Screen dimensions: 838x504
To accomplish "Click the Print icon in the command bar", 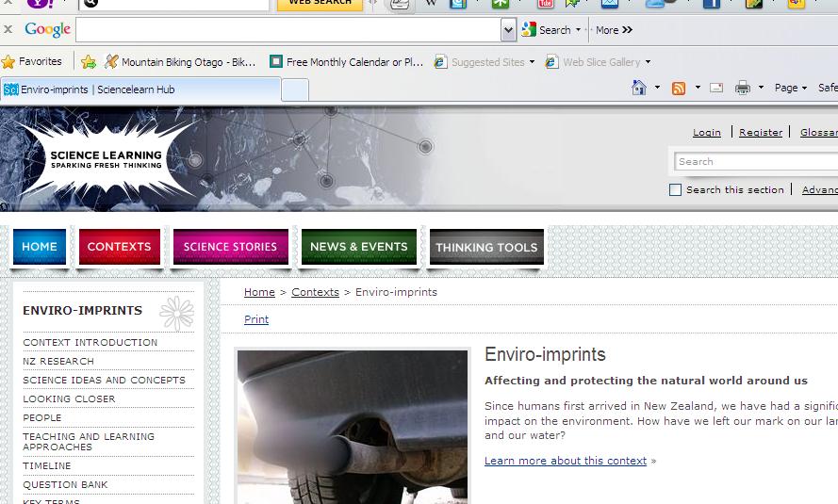I will coord(743,88).
